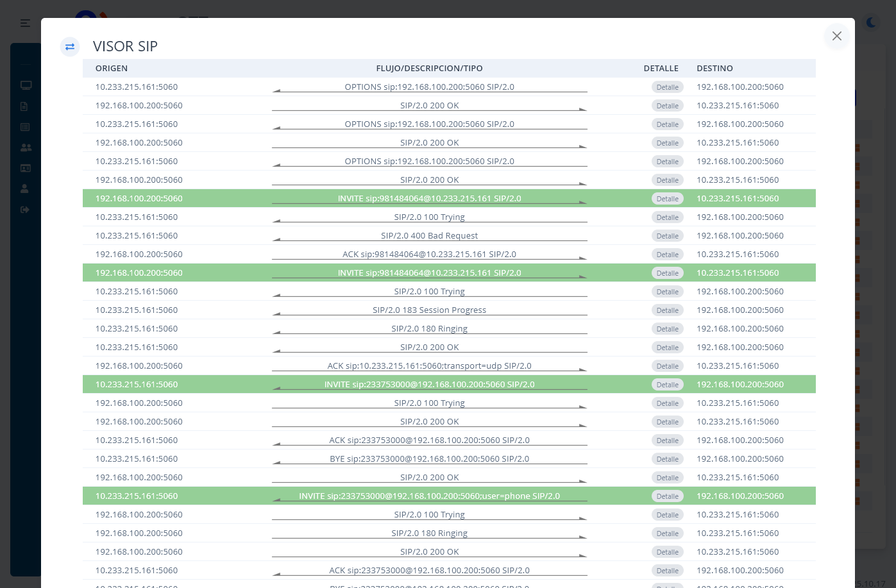Open the hamburger menu at top left
The width and height of the screenshot is (896, 588).
(x=25, y=23)
